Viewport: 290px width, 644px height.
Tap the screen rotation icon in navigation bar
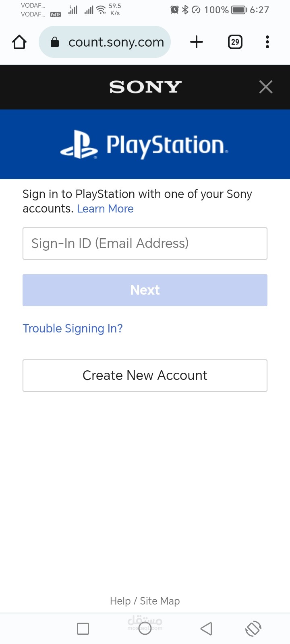pos(253,628)
